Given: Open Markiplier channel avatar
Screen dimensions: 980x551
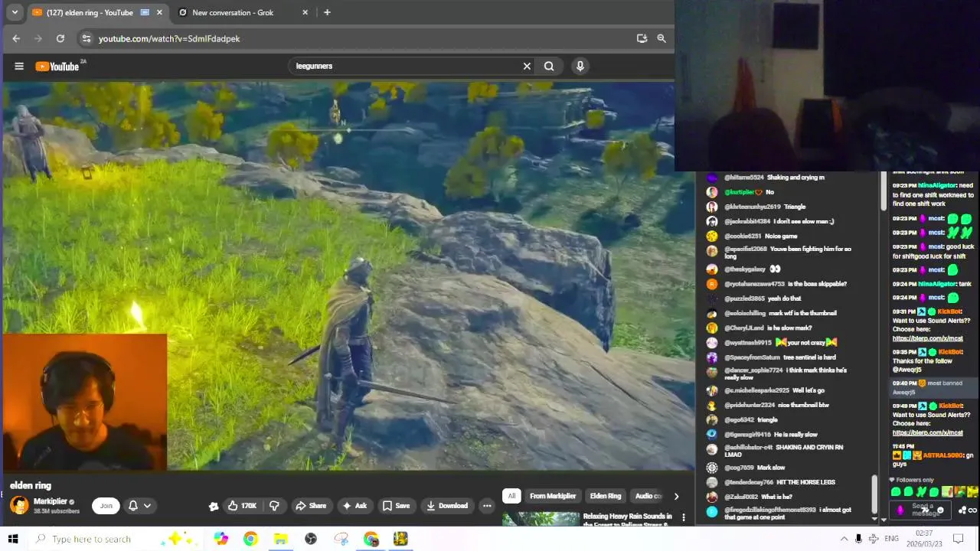Looking at the screenshot, I should [x=19, y=505].
